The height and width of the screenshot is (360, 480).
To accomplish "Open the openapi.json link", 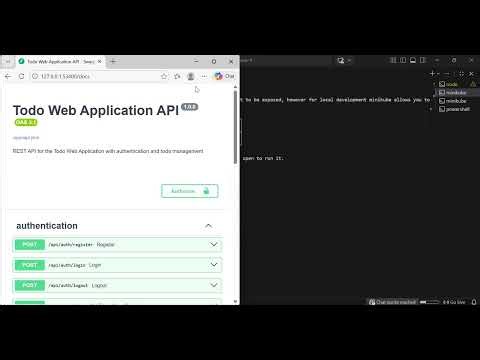I will (26, 137).
